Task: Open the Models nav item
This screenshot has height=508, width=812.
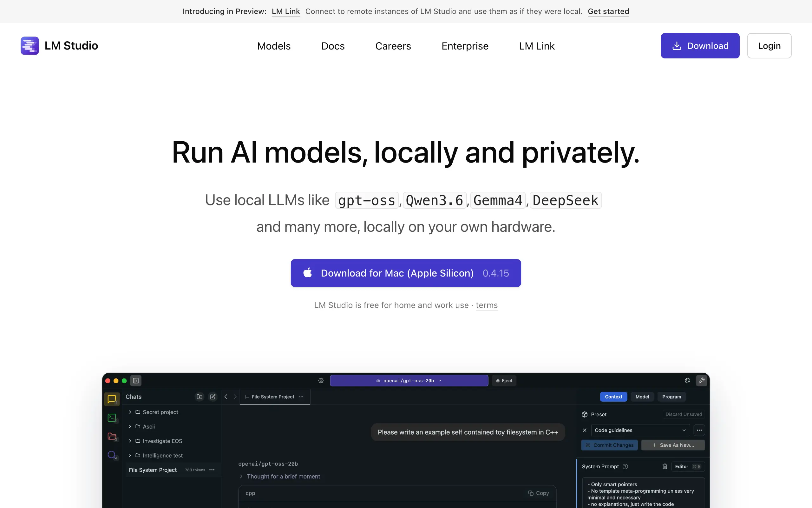Action: (x=274, y=46)
